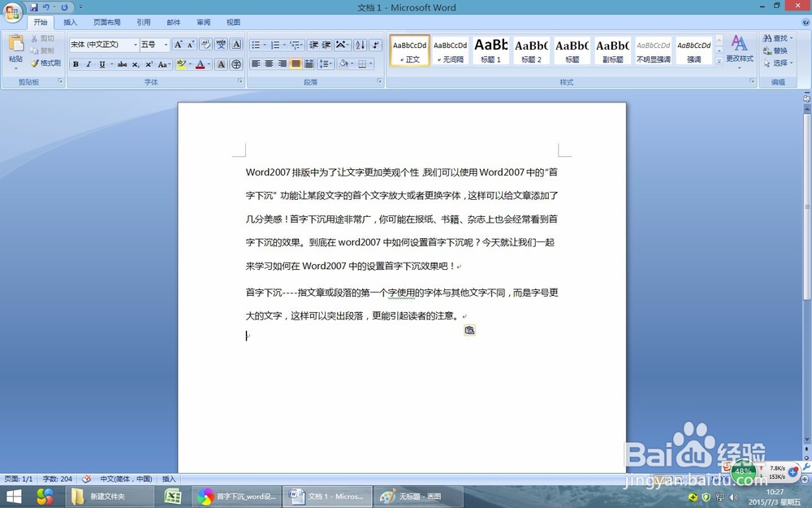The width and height of the screenshot is (812, 508).
Task: Apply the No Spacing style
Action: 450,50
